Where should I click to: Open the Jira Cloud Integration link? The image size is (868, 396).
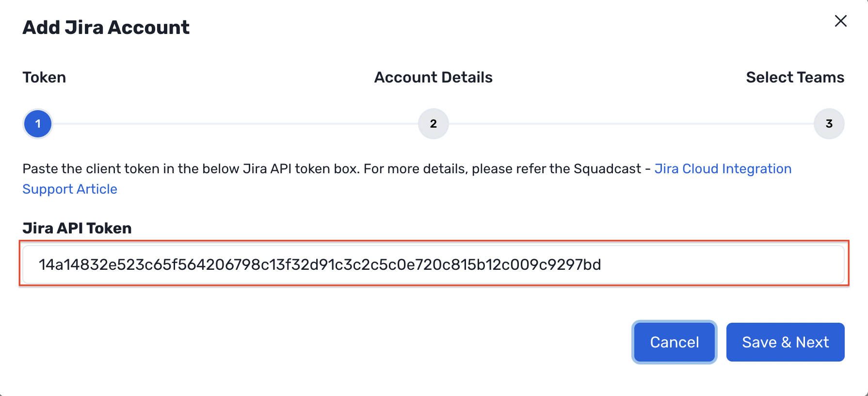(723, 168)
